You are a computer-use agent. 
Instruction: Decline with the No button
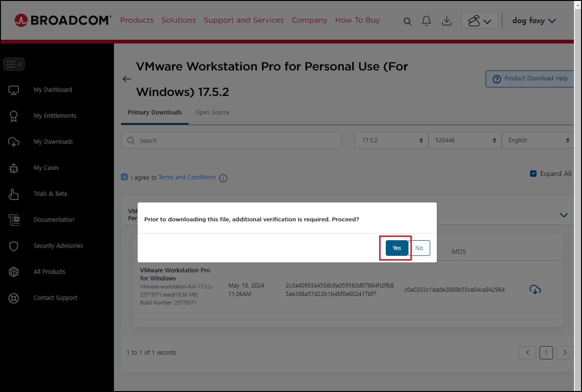(419, 248)
